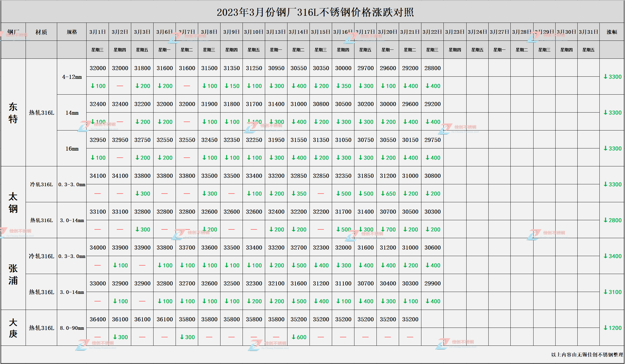Image resolution: width=625 pixels, height=364 pixels.
Task: Click the 规格 header cell
Action: tap(71, 32)
